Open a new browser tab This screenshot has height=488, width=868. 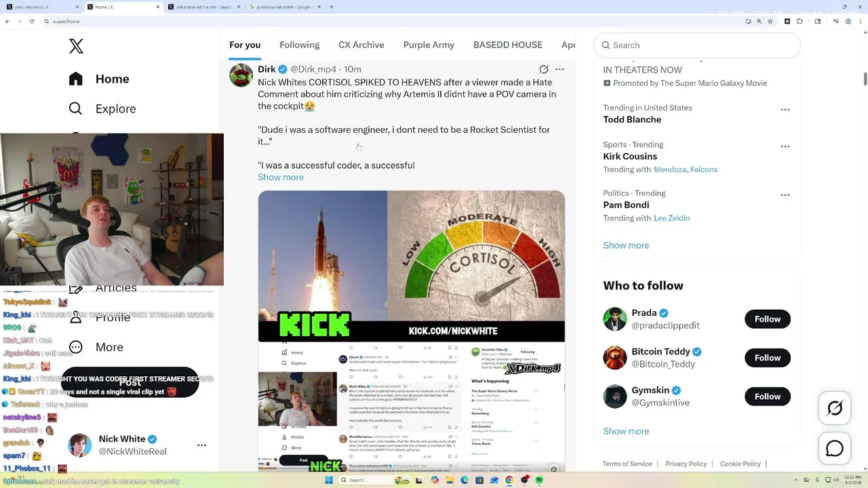pos(331,7)
